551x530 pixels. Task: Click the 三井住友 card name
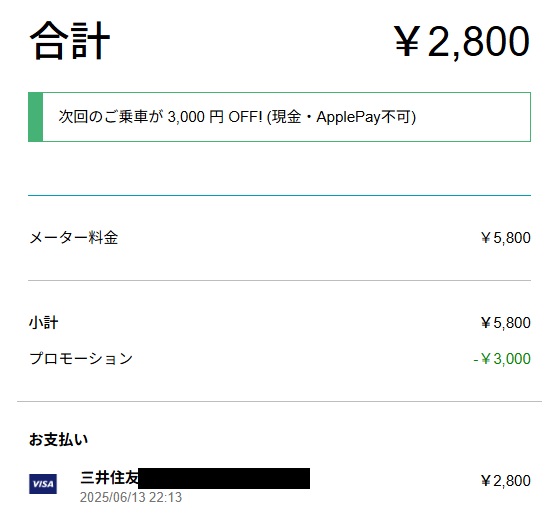(x=109, y=478)
